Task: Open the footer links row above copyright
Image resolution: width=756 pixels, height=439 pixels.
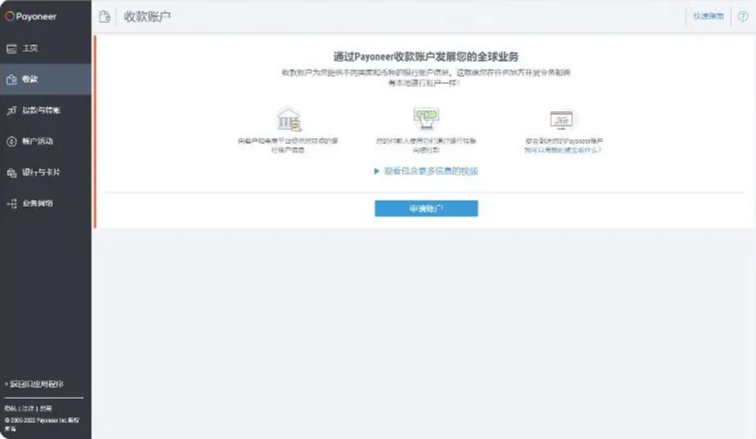Action: point(28,408)
